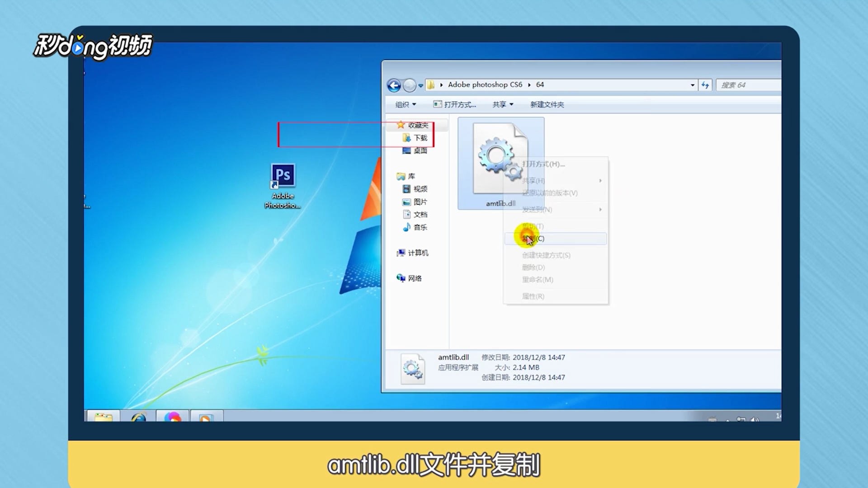The width and height of the screenshot is (868, 488).
Task: Click the 收藏夹 star icon
Action: pyautogui.click(x=401, y=125)
